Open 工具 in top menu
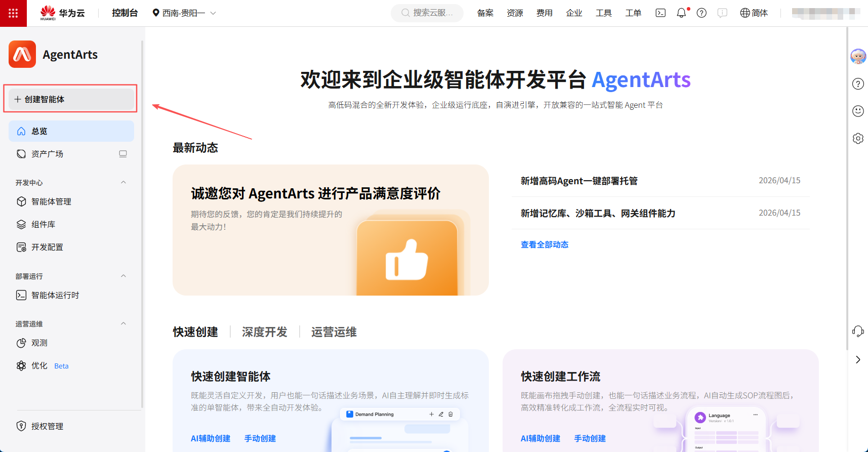 tap(604, 13)
